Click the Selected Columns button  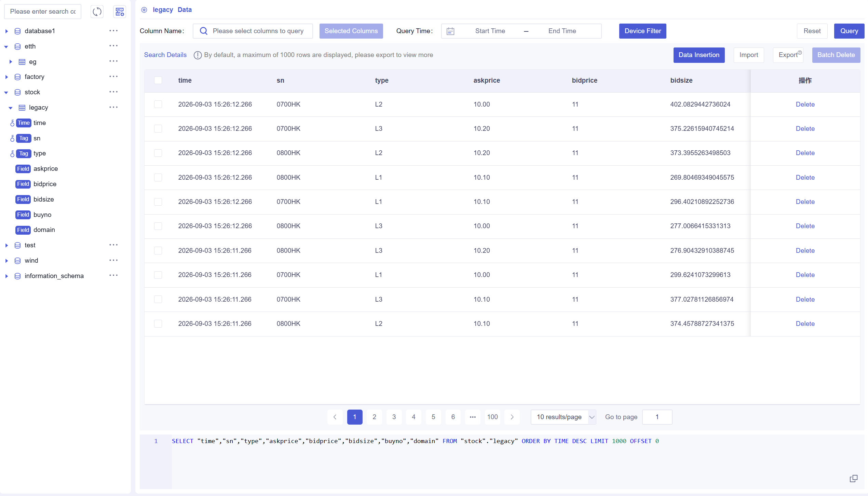[x=351, y=31]
